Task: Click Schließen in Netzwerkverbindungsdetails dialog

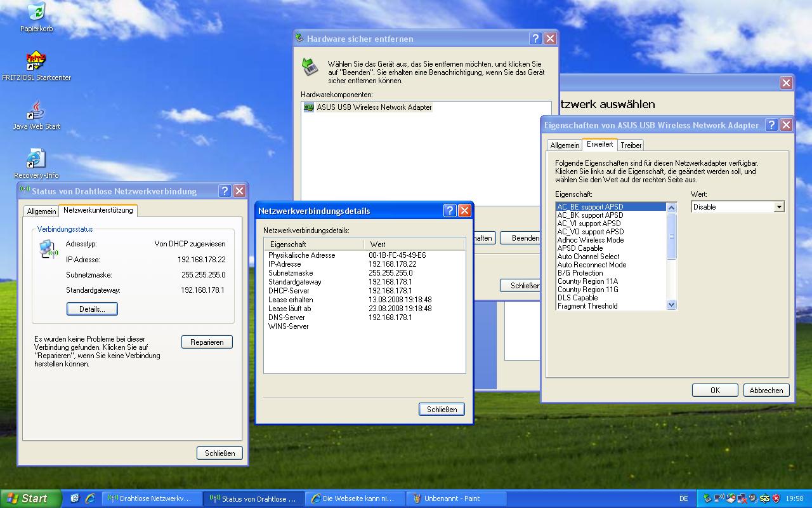Action: (442, 409)
